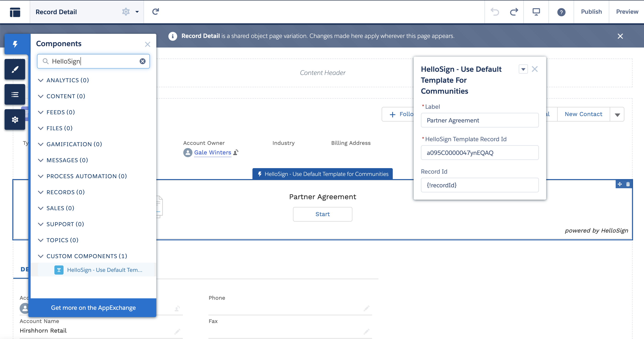The height and width of the screenshot is (339, 644).
Task: Click the refresh page icon
Action: point(155,12)
